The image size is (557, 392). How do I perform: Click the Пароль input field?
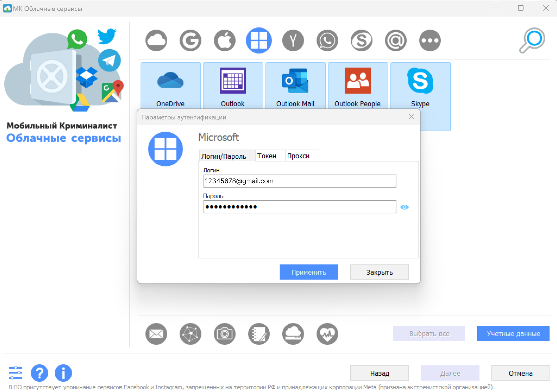300,207
